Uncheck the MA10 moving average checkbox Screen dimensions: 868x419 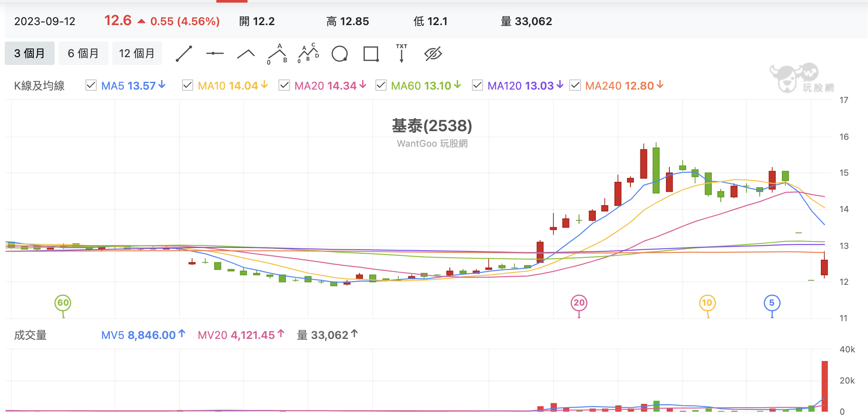[187, 85]
